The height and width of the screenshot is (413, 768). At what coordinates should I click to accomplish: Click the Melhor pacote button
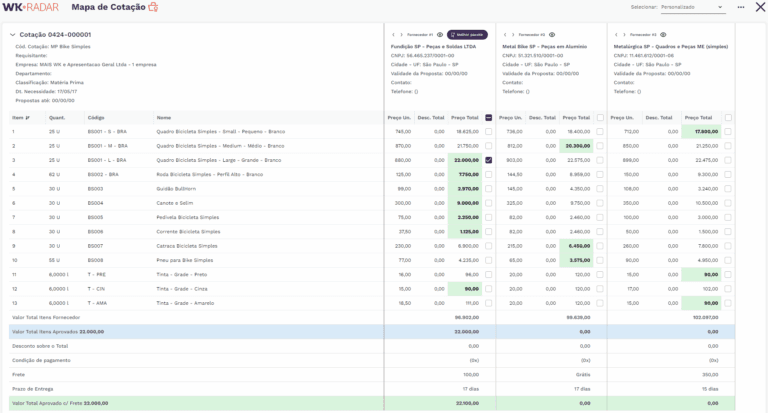coord(467,34)
